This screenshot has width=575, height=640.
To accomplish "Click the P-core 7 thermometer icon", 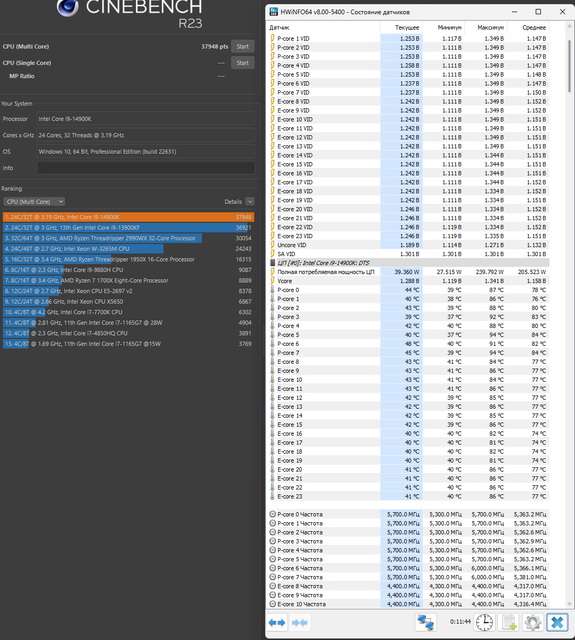I will [x=272, y=353].
